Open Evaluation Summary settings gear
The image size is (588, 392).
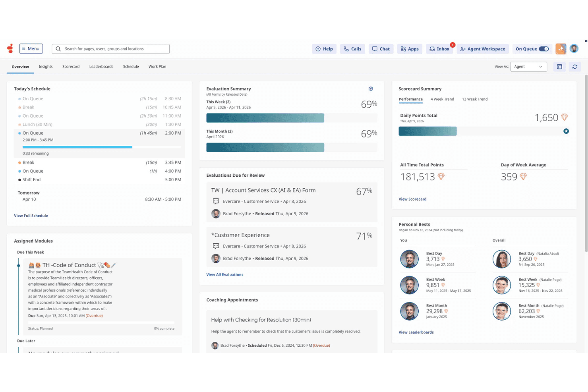tap(371, 89)
